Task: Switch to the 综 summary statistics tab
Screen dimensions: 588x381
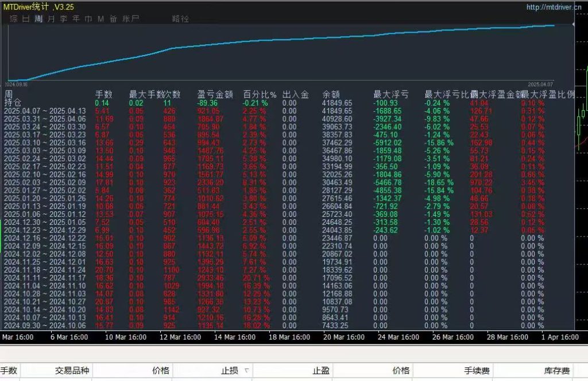Action: pyautogui.click(x=13, y=19)
